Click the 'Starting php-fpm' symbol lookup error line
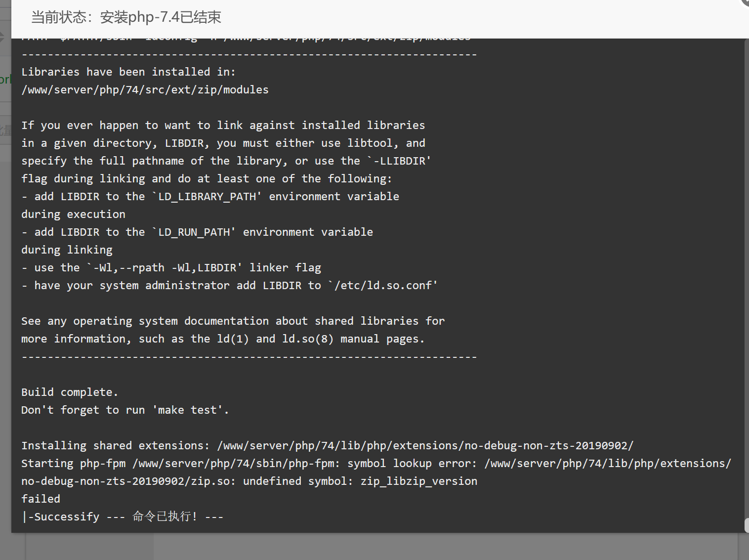Image resolution: width=749 pixels, height=560 pixels. pos(376,464)
